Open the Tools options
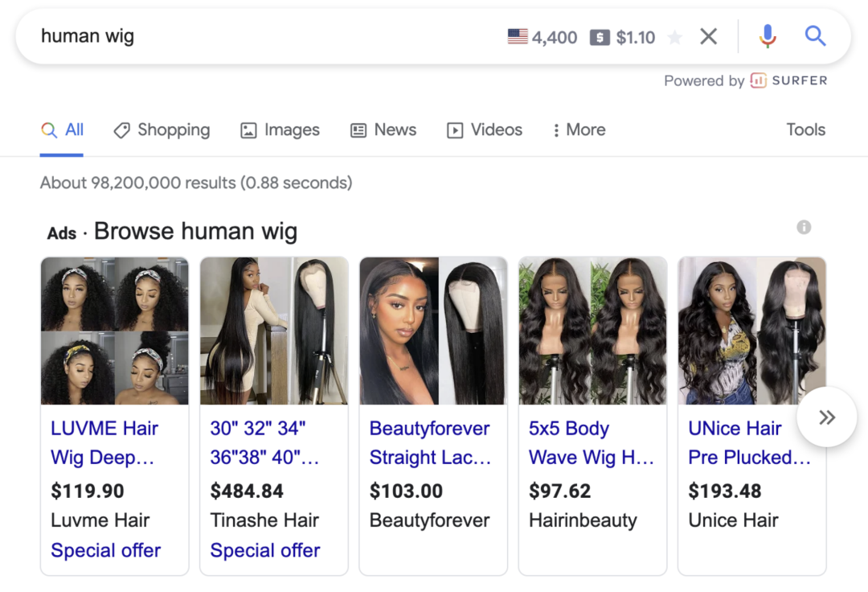 click(806, 129)
